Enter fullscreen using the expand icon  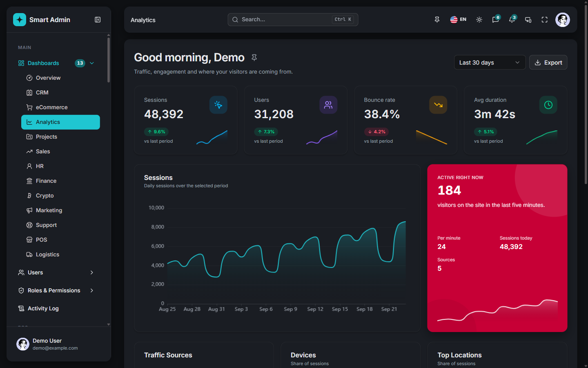click(544, 20)
